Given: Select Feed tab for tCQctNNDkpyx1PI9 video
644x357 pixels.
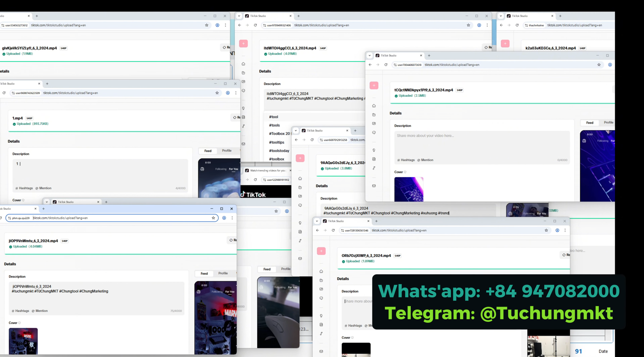Looking at the screenshot, I should [590, 123].
